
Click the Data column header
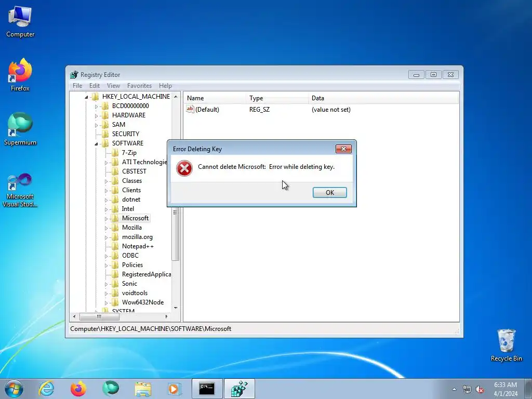pyautogui.click(x=383, y=98)
